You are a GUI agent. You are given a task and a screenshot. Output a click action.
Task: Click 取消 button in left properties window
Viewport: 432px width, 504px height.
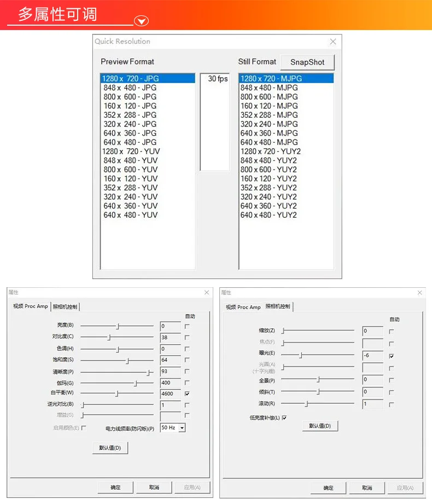(154, 487)
